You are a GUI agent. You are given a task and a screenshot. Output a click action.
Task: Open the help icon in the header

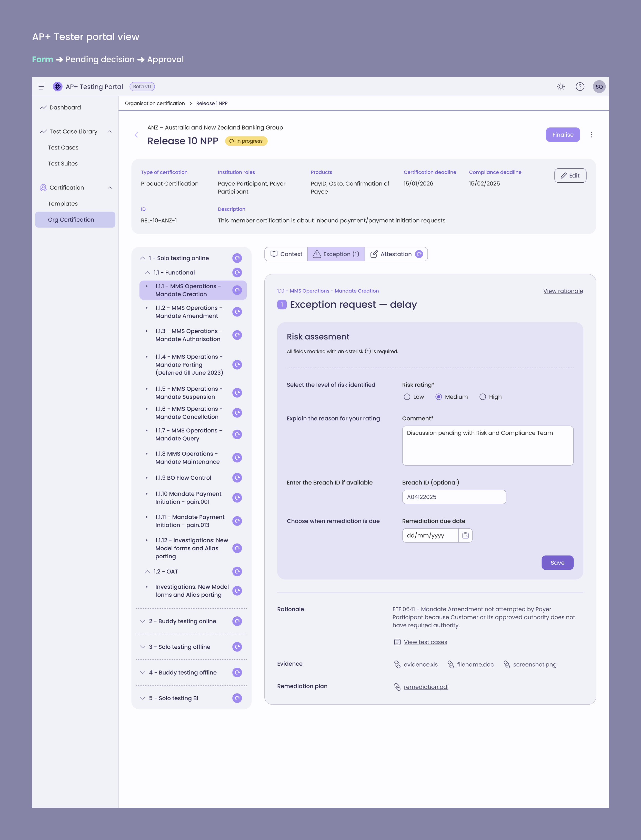pyautogui.click(x=580, y=86)
